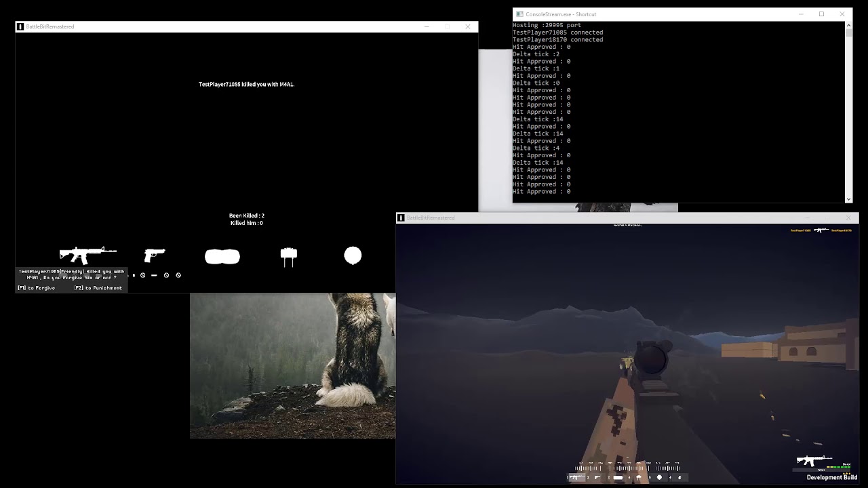Click "[F1] to Forgive" prompt
This screenshot has height=488, width=868.
coord(37,288)
